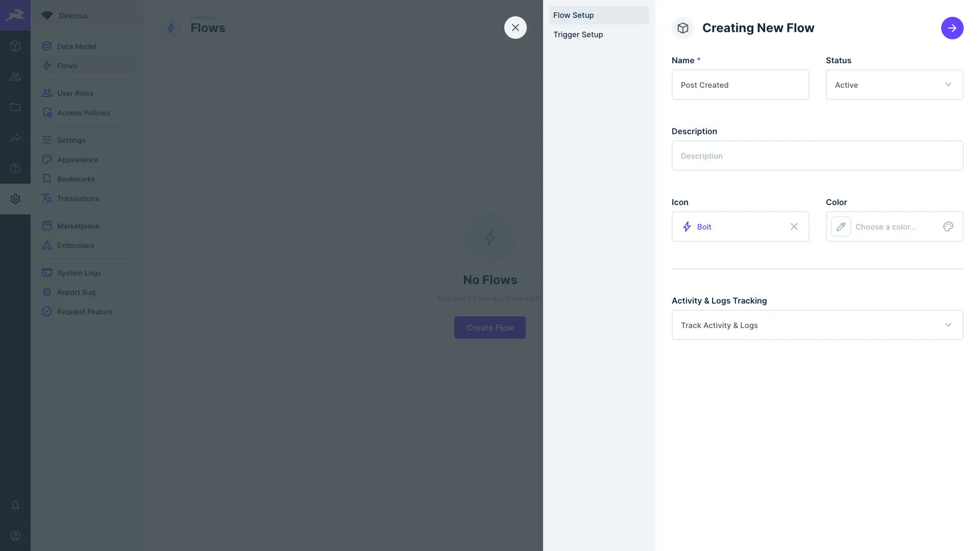Open notifications via the bell icon
This screenshot has height=551, width=980.
15,506
